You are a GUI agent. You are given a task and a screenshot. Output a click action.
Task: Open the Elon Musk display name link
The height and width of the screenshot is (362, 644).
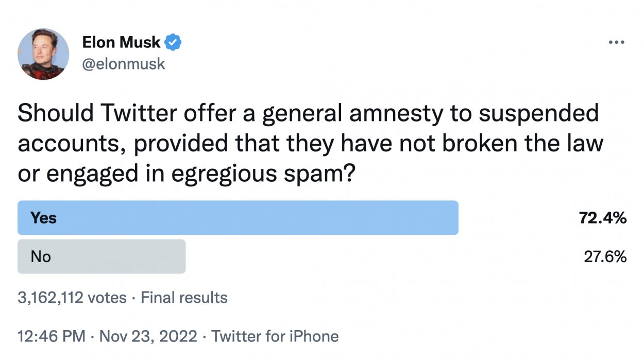point(121,43)
